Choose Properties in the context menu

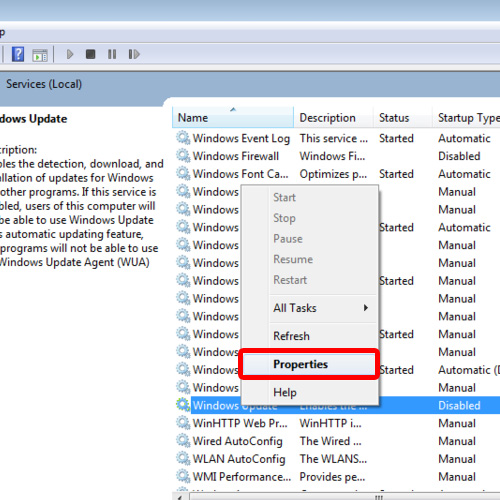pos(309,364)
